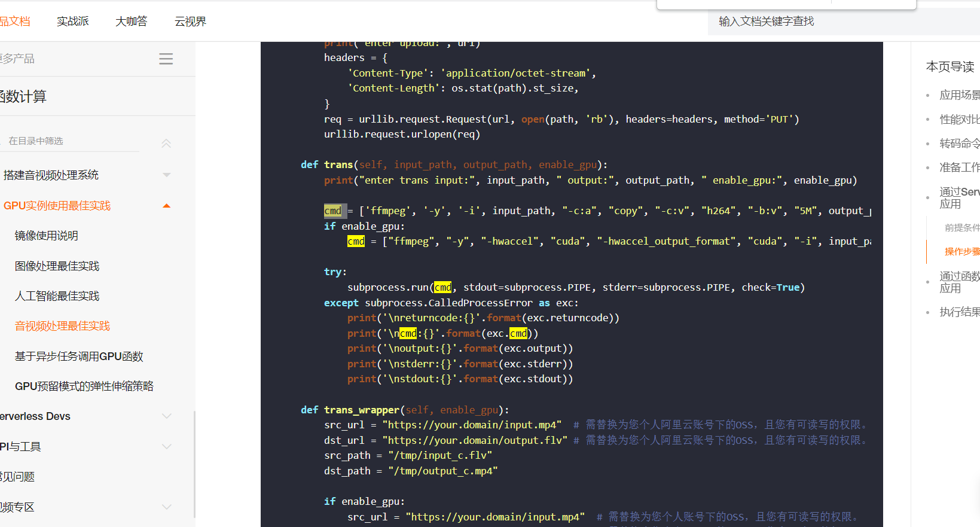
Task: Click the urllib.request.urlopen(req) code line
Action: pos(402,134)
